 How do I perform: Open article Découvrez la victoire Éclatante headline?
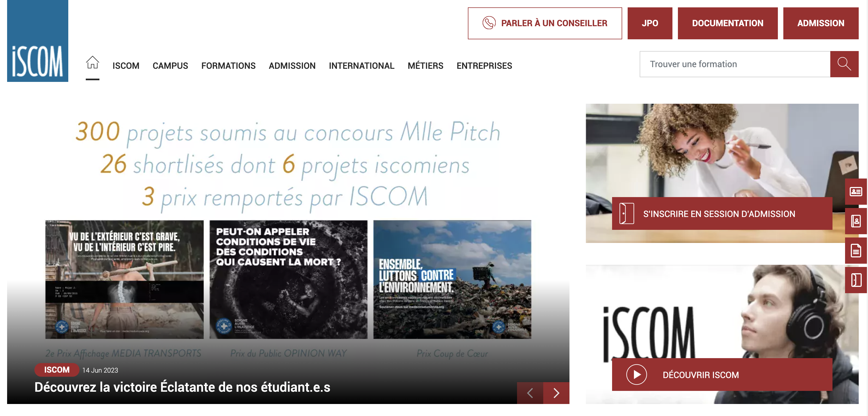click(182, 387)
